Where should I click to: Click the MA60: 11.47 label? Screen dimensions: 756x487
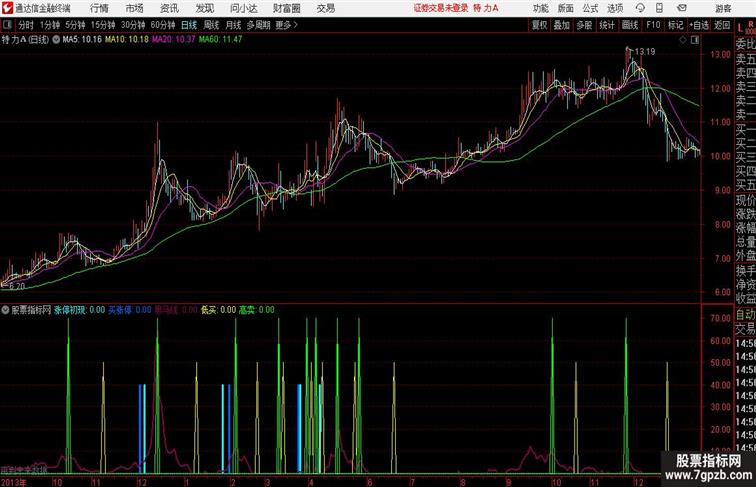pos(220,40)
